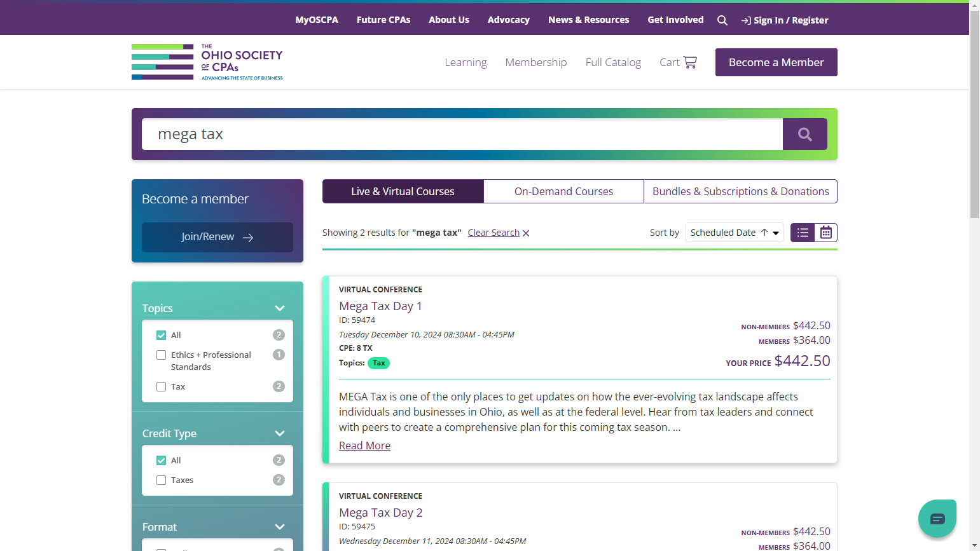
Task: Open the Future CPAs menu
Action: 383,20
